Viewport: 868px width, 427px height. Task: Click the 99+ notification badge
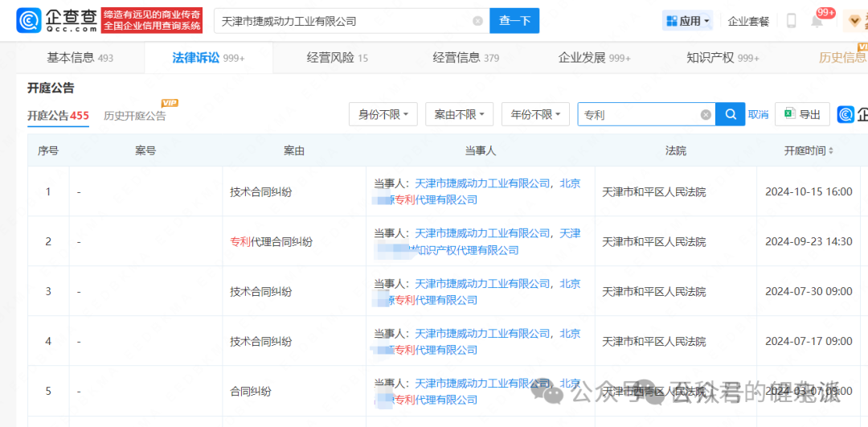point(825,12)
